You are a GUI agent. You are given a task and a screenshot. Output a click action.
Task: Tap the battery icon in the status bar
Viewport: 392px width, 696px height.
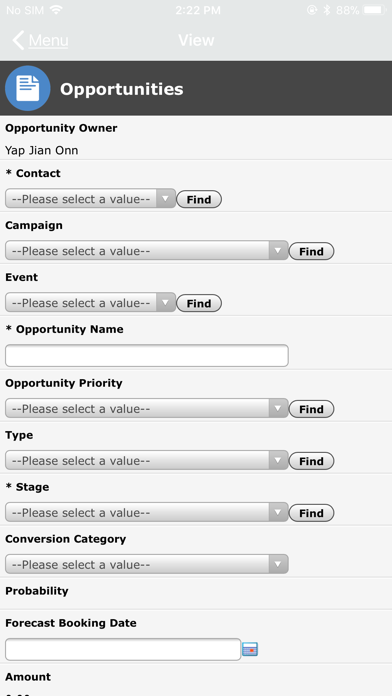[x=374, y=10]
